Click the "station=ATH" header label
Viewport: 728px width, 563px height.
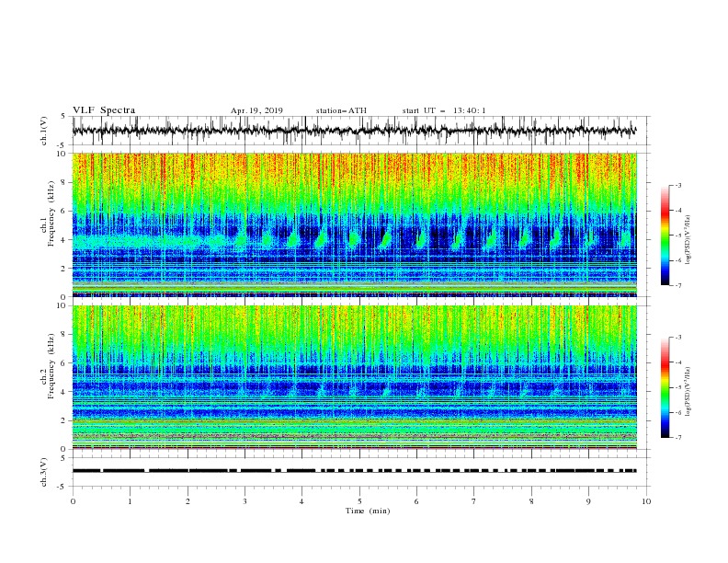pyautogui.click(x=341, y=110)
